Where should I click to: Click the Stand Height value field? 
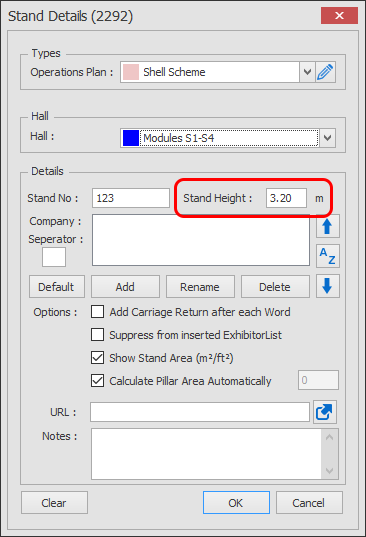point(286,198)
